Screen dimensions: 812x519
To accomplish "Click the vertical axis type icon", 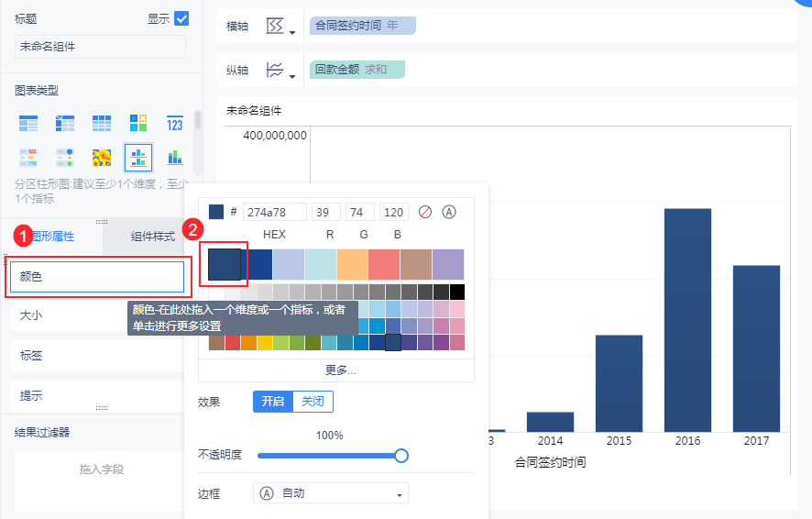I will (x=275, y=70).
